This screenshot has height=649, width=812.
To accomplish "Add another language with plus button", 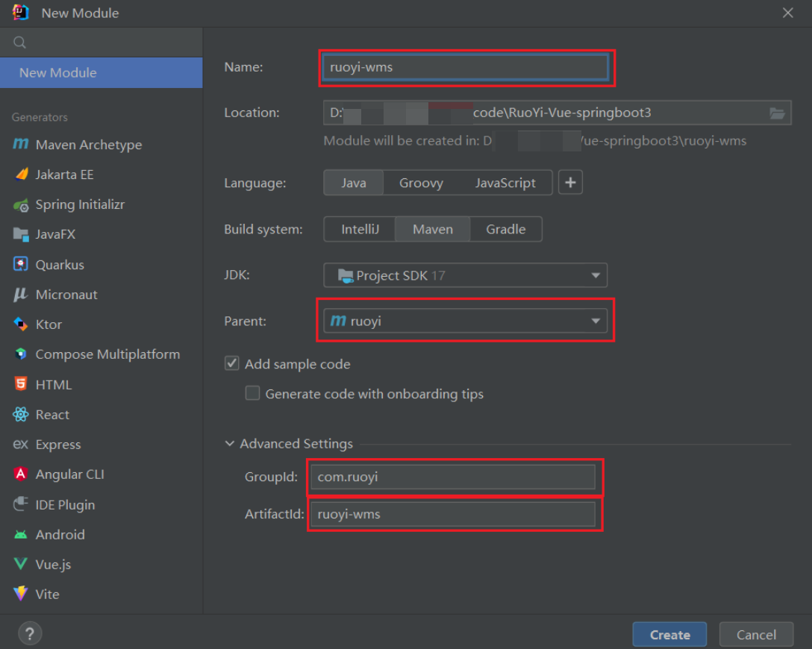I will pos(570,182).
